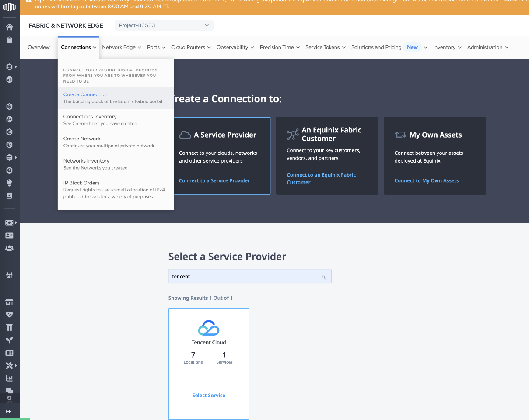The width and height of the screenshot is (529, 420).
Task: Select IP Block Orders menu item
Action: (116, 191)
